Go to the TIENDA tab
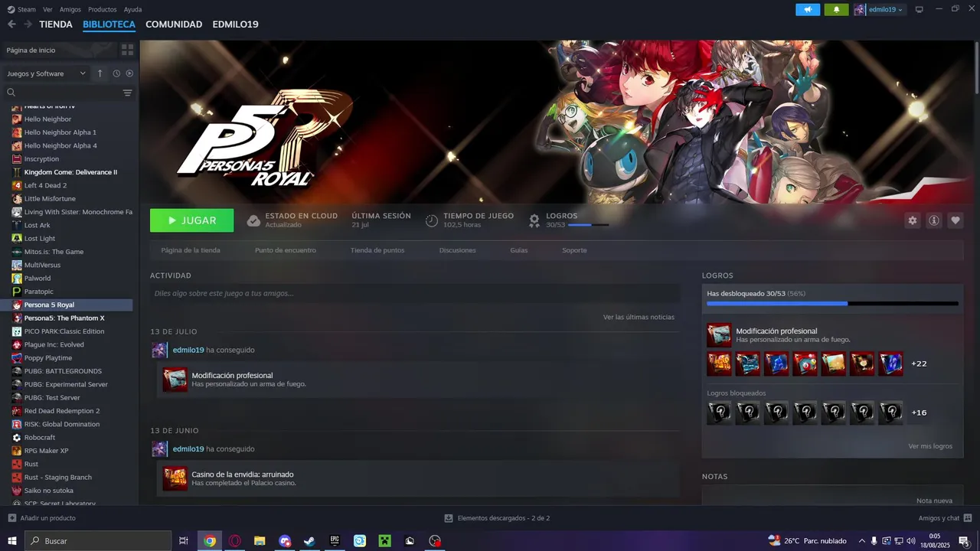This screenshot has width=980, height=551. (56, 24)
